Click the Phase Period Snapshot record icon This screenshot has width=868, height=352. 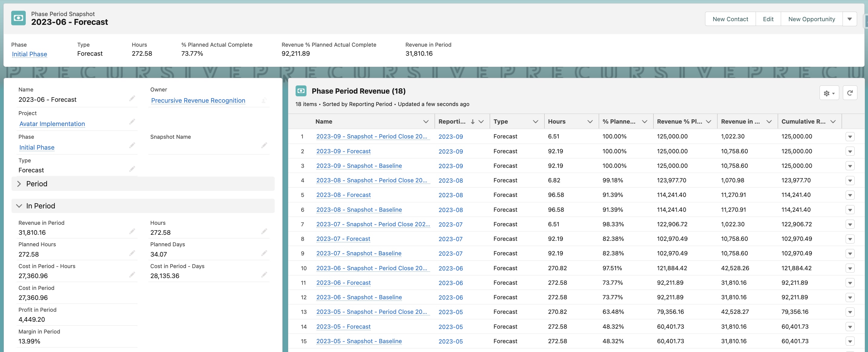[18, 18]
